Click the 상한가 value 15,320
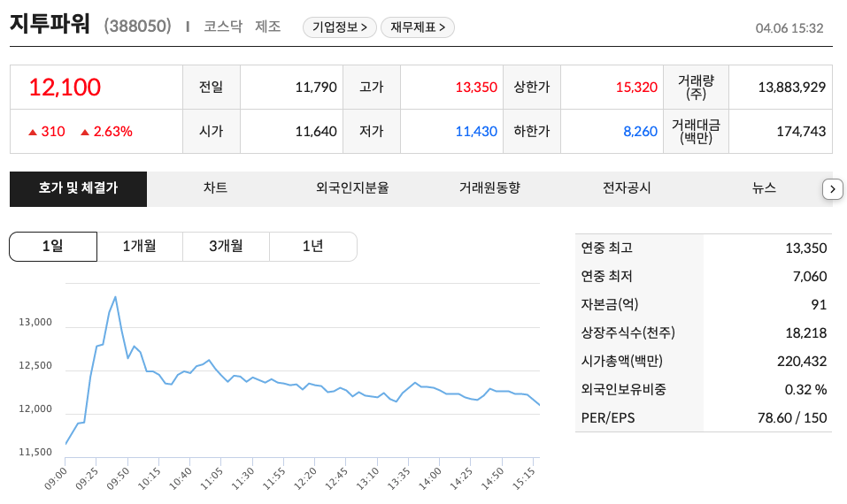Screen dimensions: 847x504 tap(636, 87)
